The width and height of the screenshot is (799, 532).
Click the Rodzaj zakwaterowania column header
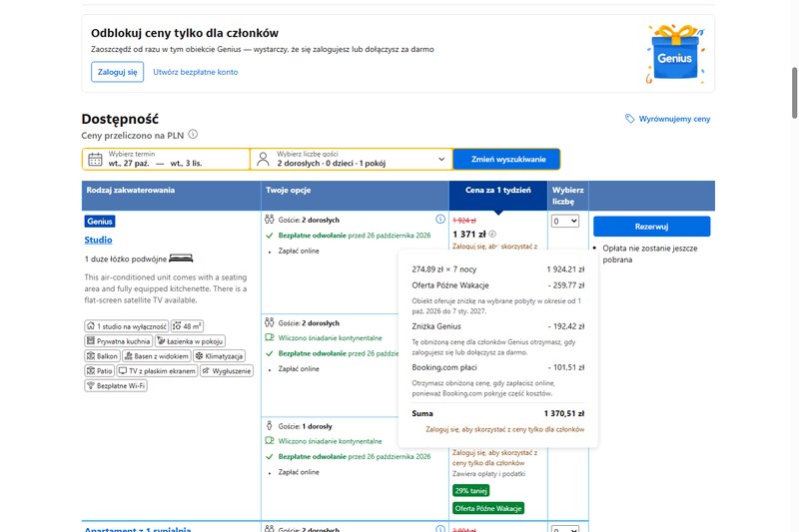tap(171, 196)
